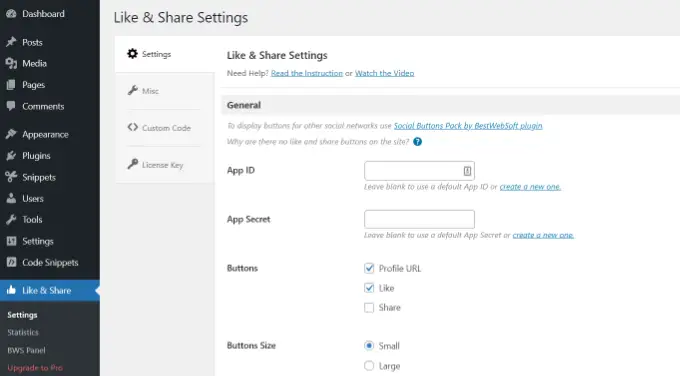The image size is (680, 376).
Task: Click the wrench icon beside Misc
Action: (133, 90)
